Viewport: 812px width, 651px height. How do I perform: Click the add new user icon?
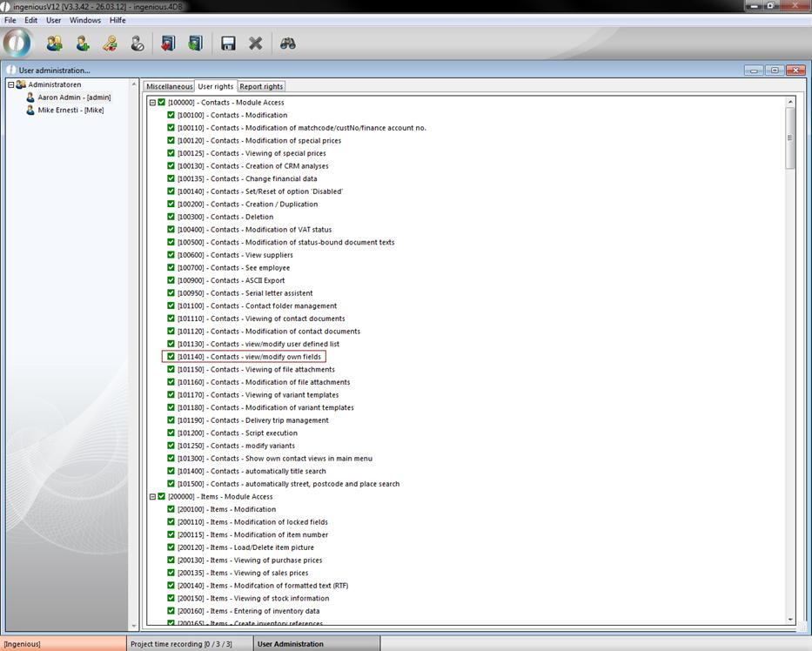83,43
